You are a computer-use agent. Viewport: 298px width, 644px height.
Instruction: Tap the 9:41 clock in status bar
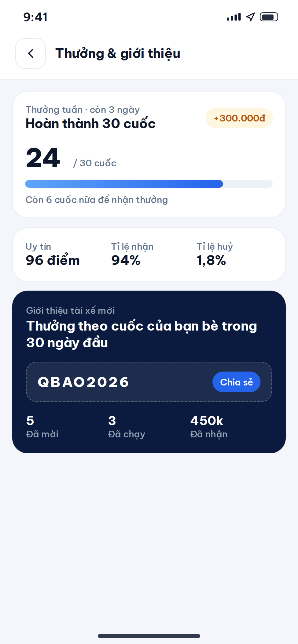coord(35,17)
